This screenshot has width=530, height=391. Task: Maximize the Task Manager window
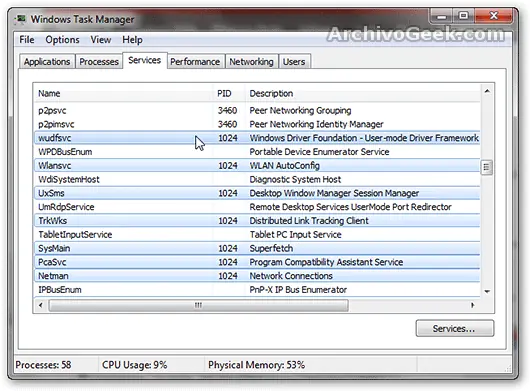(463, 16)
